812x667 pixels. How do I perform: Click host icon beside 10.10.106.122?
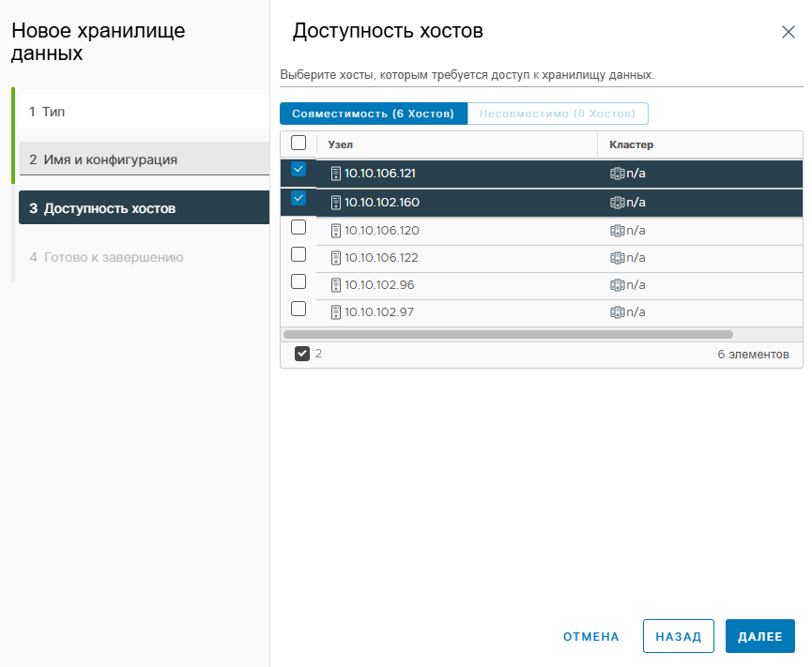click(336, 258)
